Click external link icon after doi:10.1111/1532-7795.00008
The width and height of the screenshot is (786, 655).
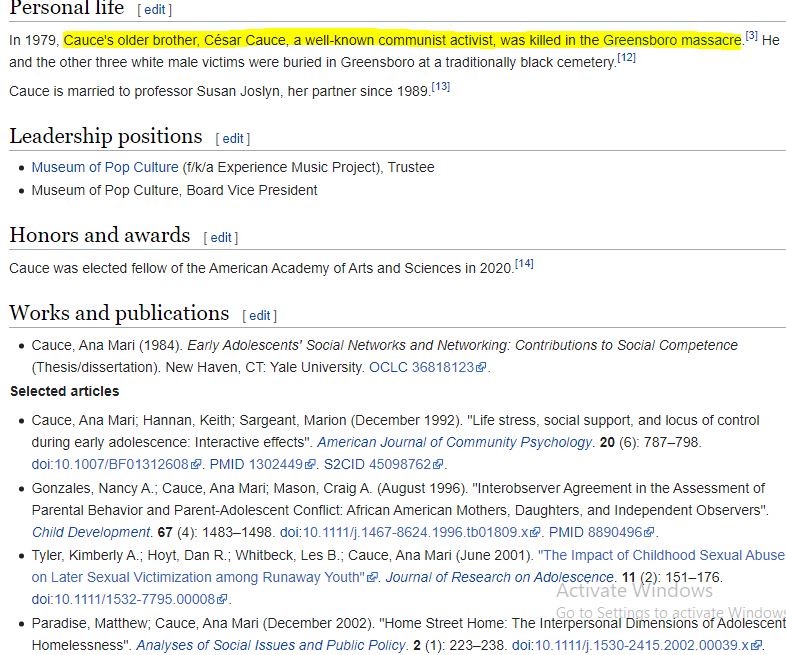coord(222,599)
